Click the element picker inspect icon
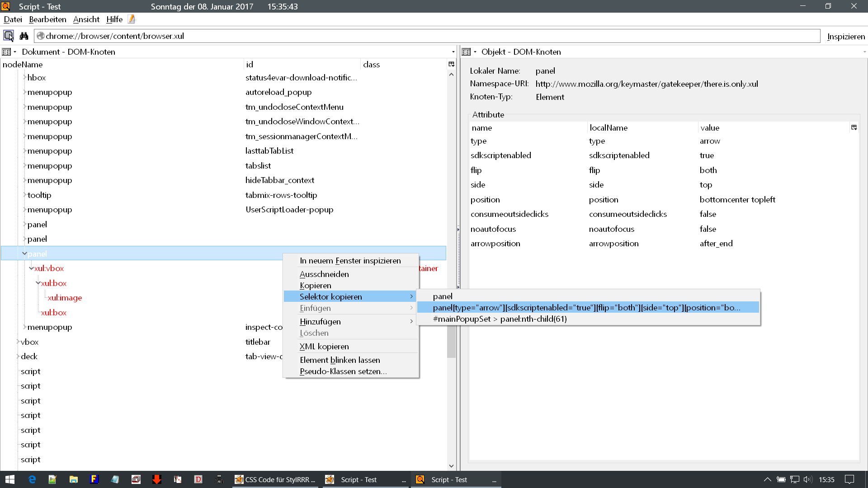The width and height of the screenshot is (868, 488). tap(9, 36)
